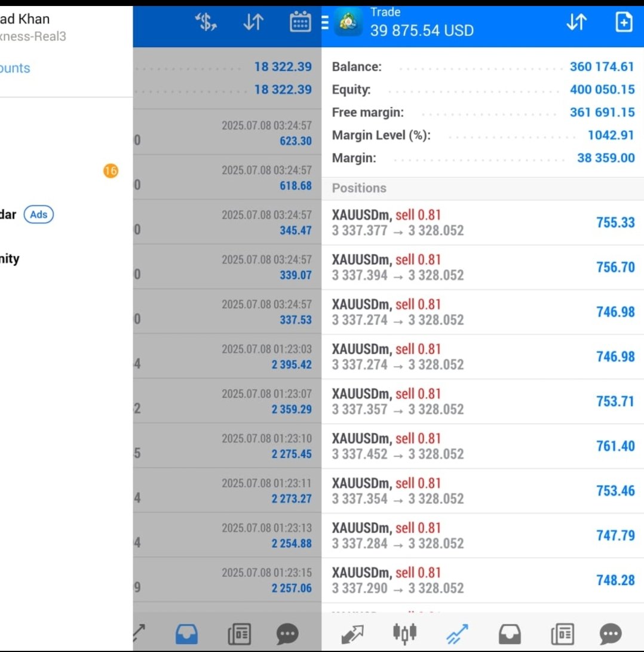
Task: Tap the sort arrows icon in History header
Action: tap(253, 22)
